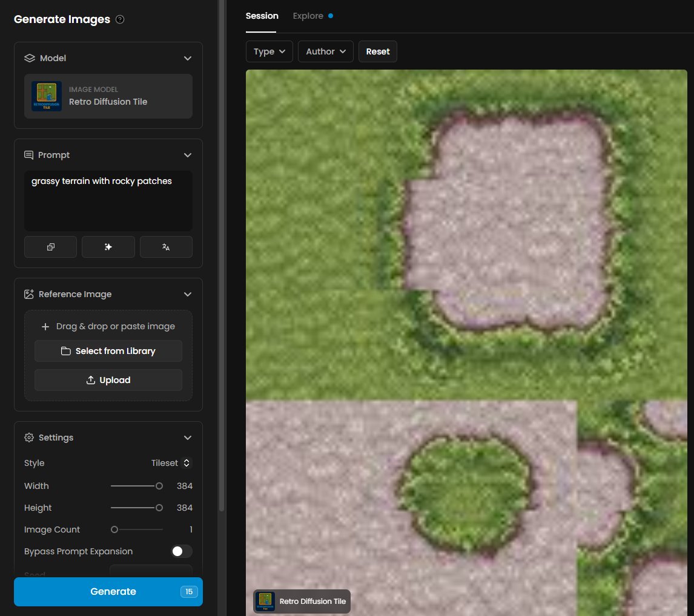
Task: Click into the prompt text field
Action: [108, 200]
